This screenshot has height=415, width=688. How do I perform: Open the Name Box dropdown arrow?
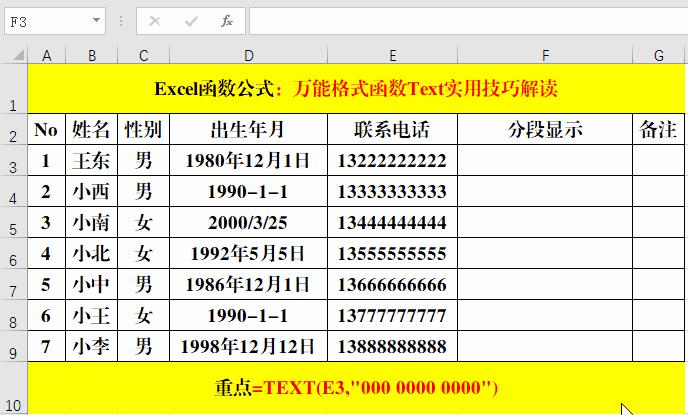click(96, 20)
